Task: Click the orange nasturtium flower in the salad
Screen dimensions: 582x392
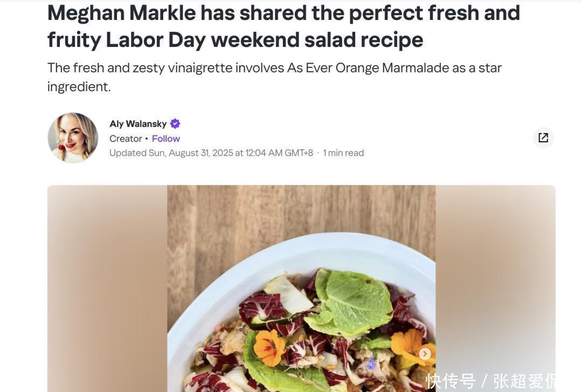Action: point(269,346)
